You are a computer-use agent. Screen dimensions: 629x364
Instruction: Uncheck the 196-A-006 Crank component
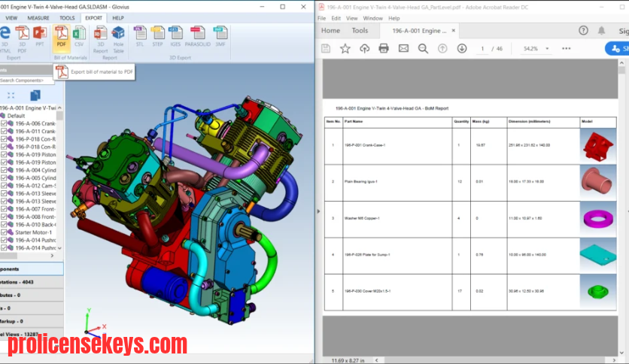pyautogui.click(x=4, y=123)
